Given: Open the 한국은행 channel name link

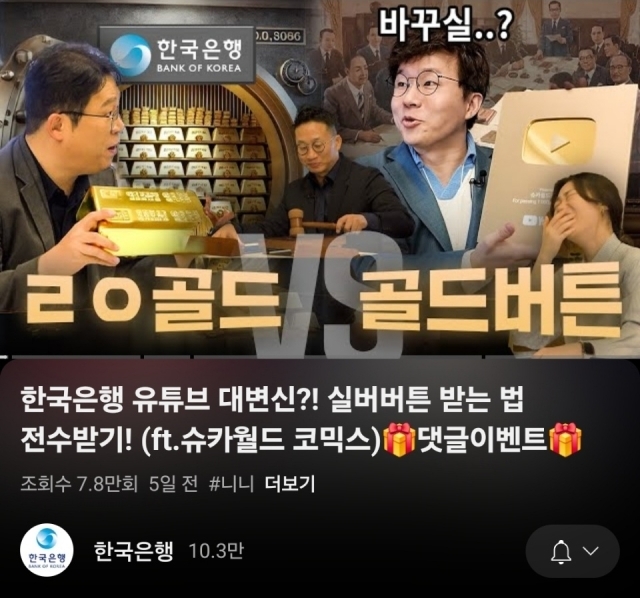Looking at the screenshot, I should (133, 551).
